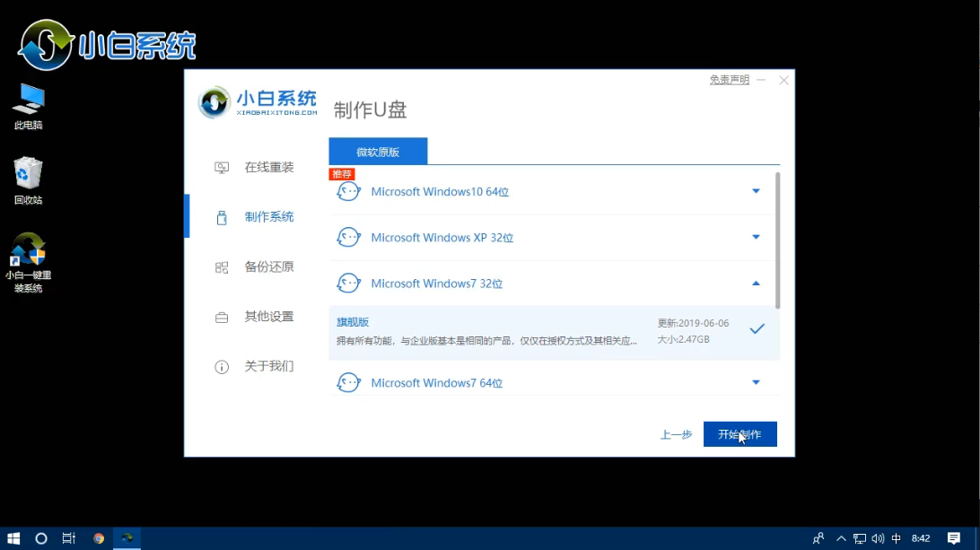980x550 pixels.
Task: Expand the Microsoft Windows10 64位 arrow
Action: click(756, 191)
